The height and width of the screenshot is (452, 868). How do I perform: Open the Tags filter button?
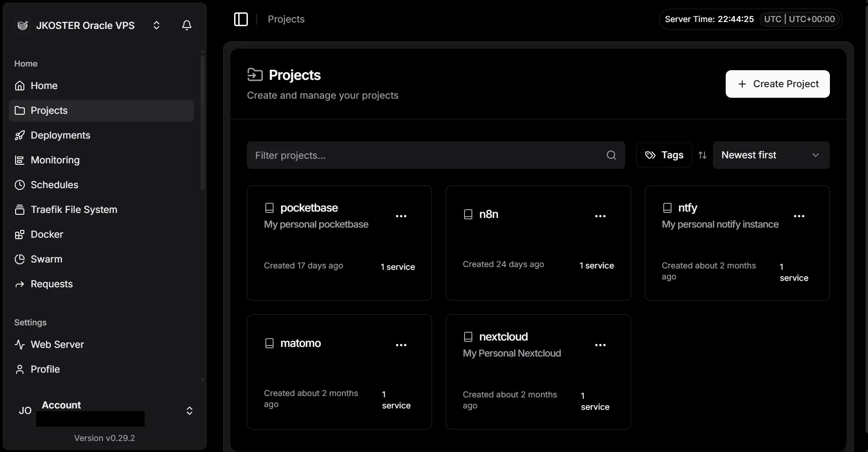click(x=664, y=155)
